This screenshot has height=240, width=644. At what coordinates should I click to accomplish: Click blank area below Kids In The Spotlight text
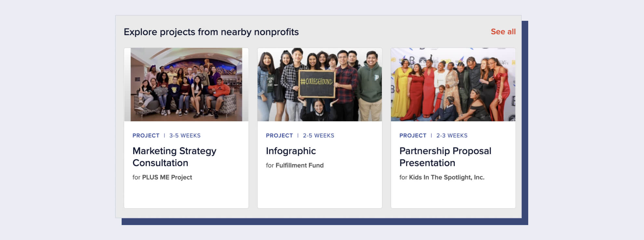pos(453,195)
